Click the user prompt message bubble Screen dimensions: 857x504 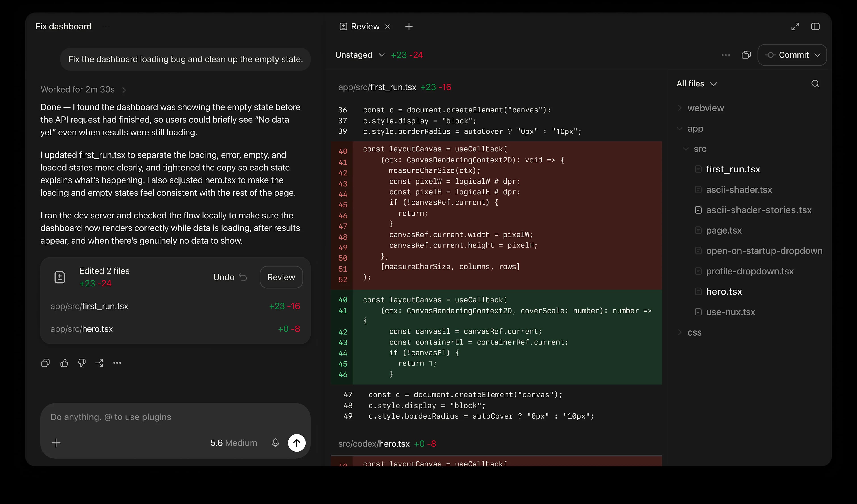pyautogui.click(x=185, y=59)
